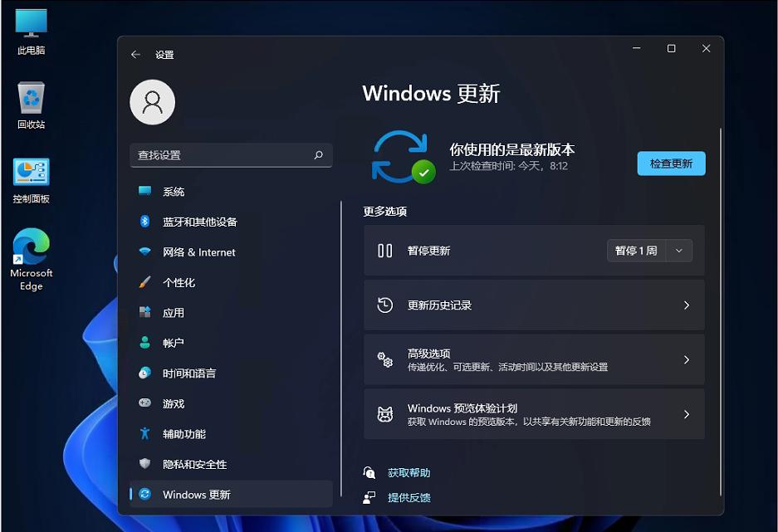
Task: Click the 帐户 person icon
Action: [x=144, y=343]
